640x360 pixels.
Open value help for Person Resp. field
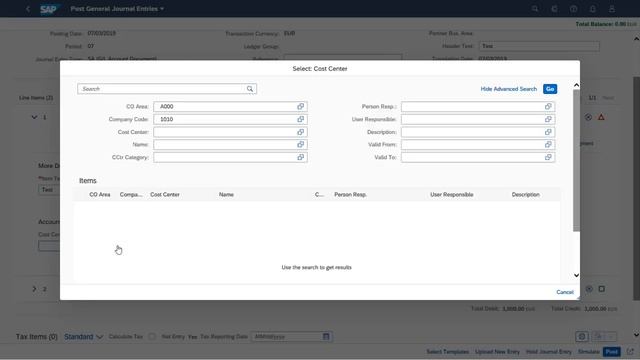click(548, 107)
